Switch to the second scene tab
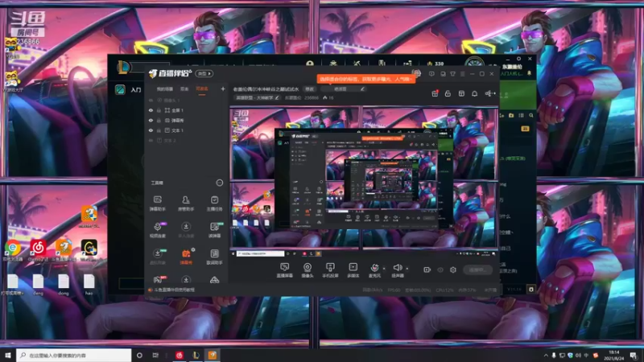The height and width of the screenshot is (362, 644). [184, 89]
